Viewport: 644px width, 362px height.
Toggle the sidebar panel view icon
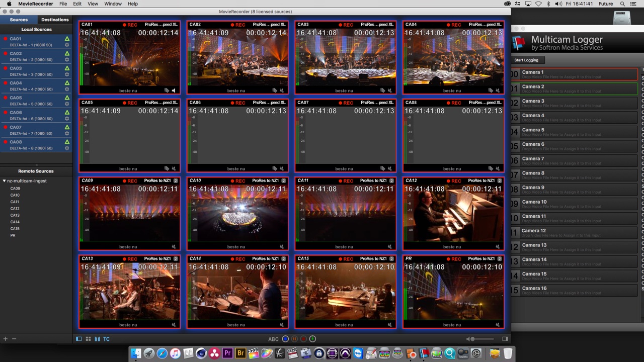tap(79, 339)
